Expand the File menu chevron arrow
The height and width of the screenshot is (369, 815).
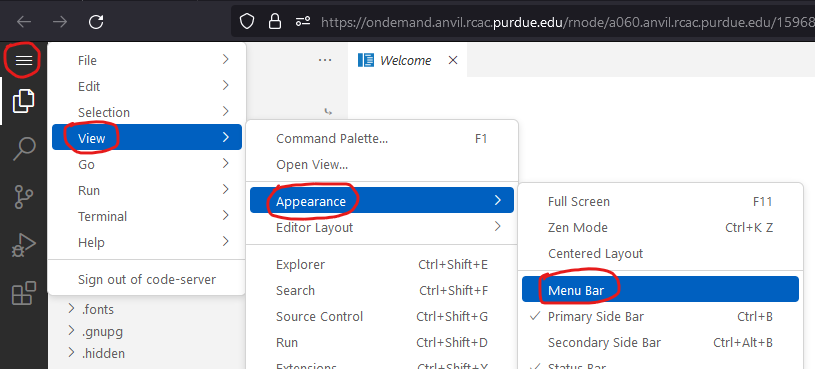pos(226,60)
